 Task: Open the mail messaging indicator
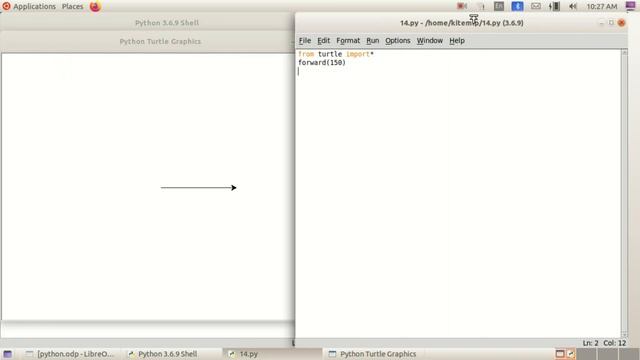point(536,6)
